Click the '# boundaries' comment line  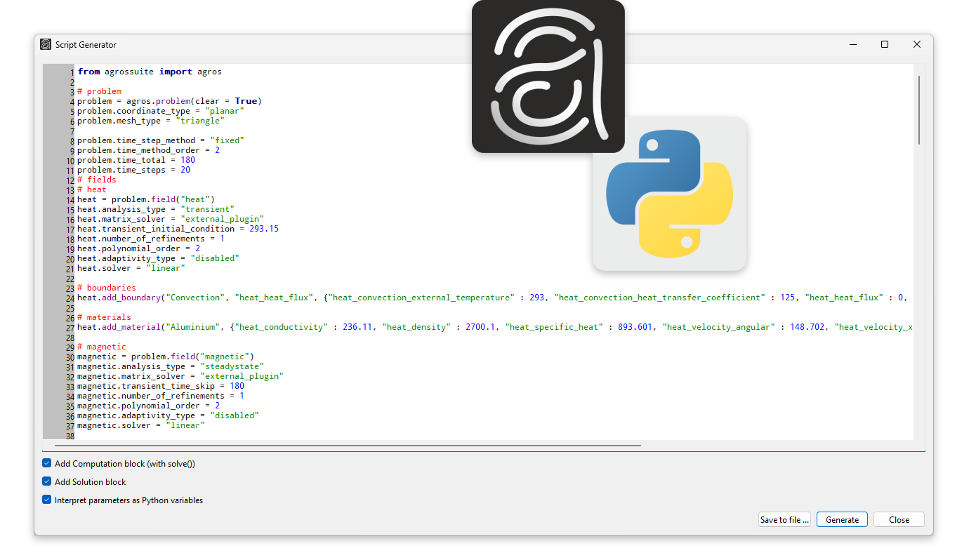coord(107,288)
